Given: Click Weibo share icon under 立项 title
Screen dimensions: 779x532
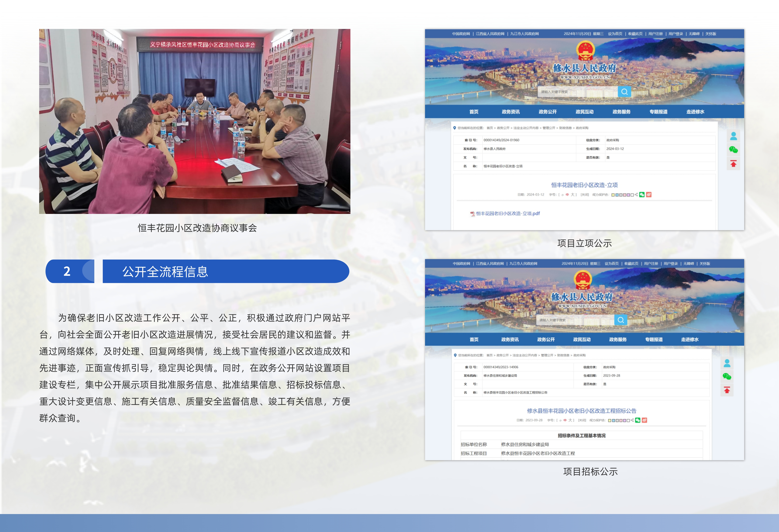Looking at the screenshot, I should 649,195.
